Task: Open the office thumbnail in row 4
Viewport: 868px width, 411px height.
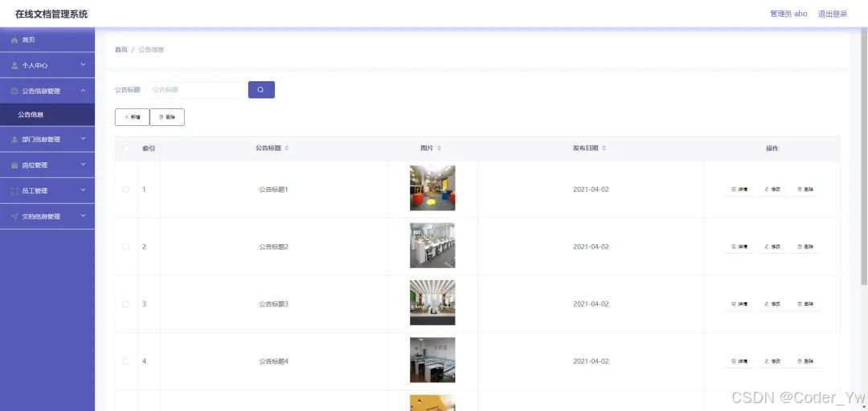Action: click(432, 360)
